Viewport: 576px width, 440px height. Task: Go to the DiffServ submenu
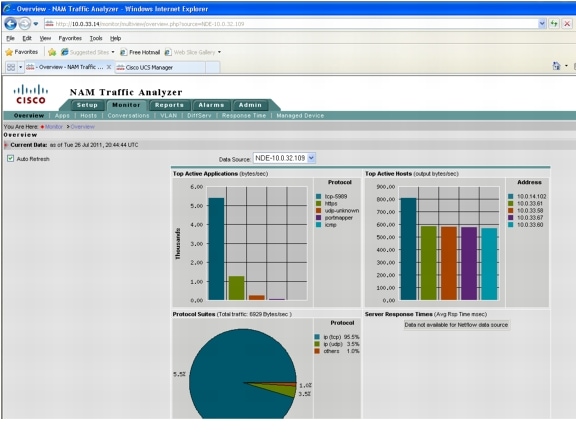pos(199,116)
